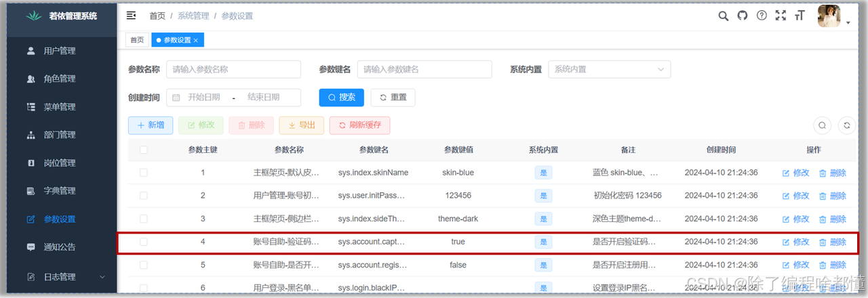Click 删除 in the theme-dark row
The image size is (868, 298).
833,219
